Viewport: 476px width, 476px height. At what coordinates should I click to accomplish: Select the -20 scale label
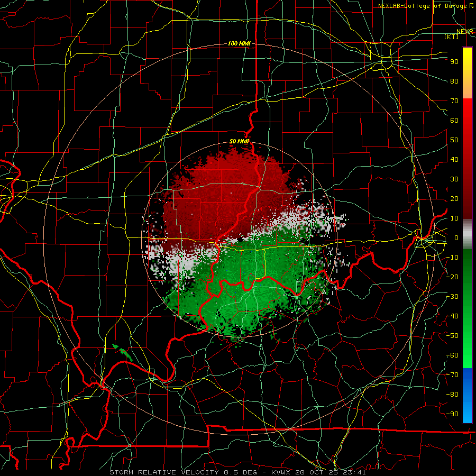click(453, 277)
